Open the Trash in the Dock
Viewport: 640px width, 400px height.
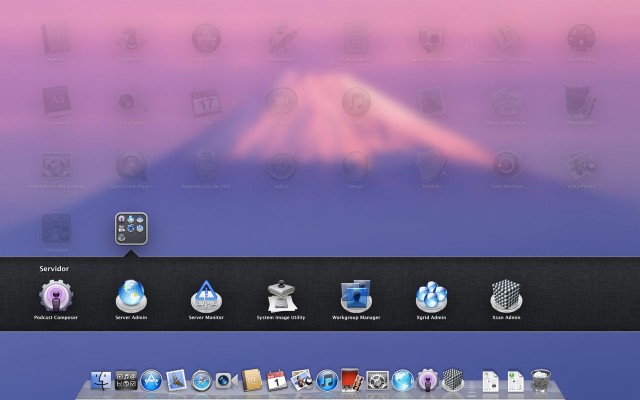point(541,380)
